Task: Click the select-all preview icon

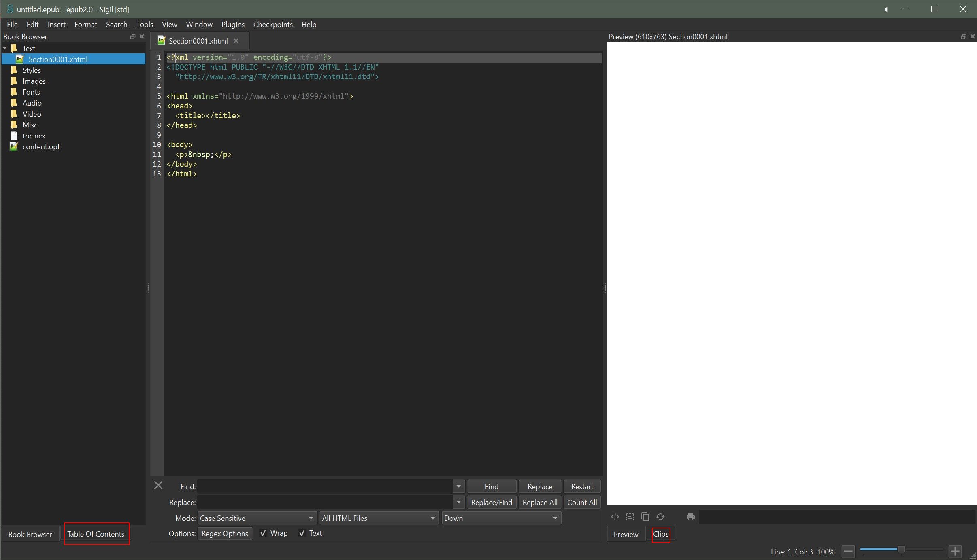Action: coord(630,517)
